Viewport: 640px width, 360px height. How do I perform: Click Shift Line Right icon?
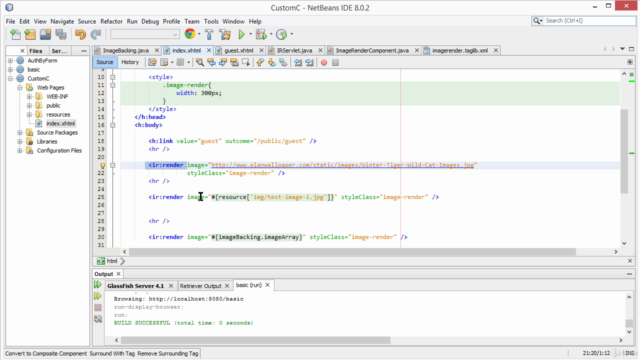[x=309, y=62]
